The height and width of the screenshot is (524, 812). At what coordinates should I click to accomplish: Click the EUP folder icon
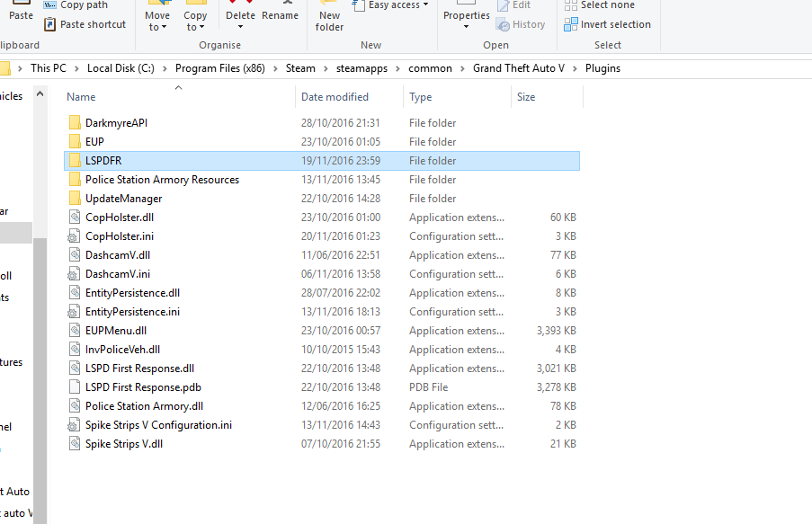(75, 141)
